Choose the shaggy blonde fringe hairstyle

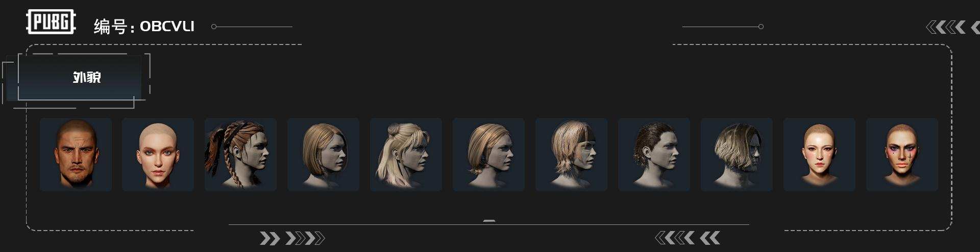click(571, 154)
